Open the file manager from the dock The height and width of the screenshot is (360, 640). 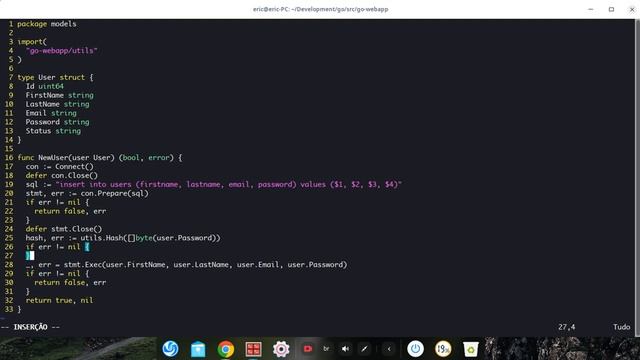(x=198, y=349)
